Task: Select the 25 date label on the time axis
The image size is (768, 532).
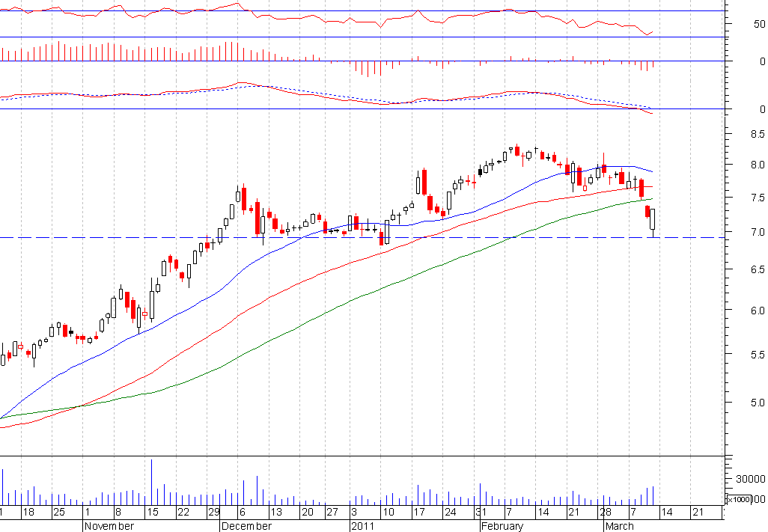Action: click(x=59, y=513)
